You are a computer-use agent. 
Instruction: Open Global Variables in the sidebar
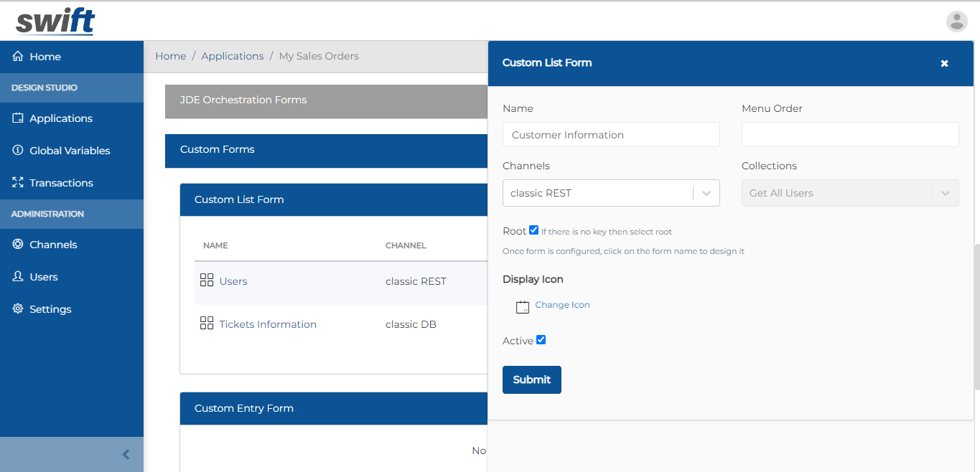coord(70,151)
